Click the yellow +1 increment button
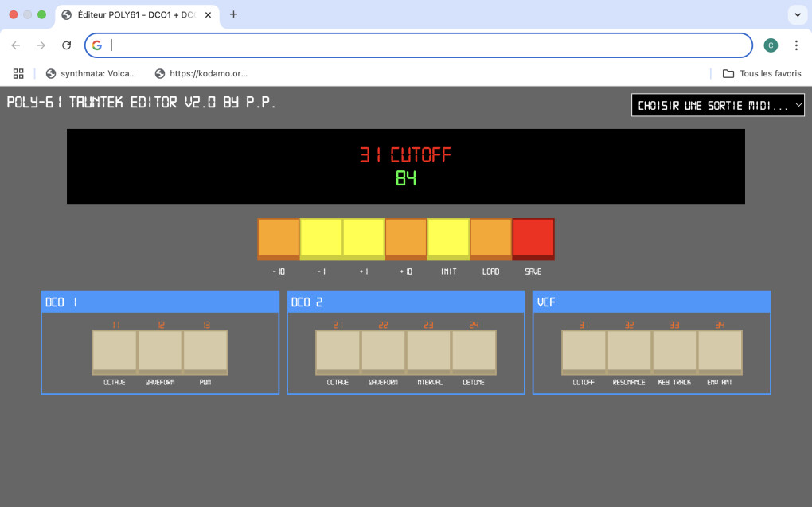This screenshot has width=812, height=507. click(364, 240)
